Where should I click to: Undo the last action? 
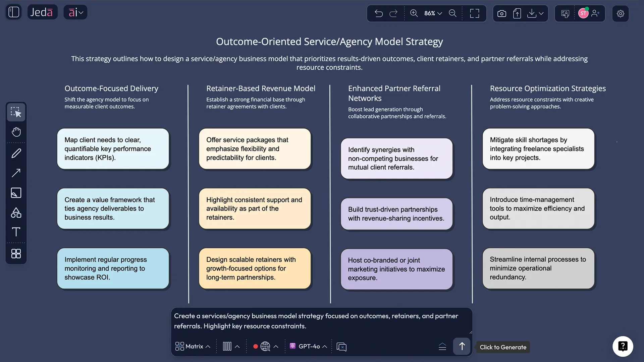click(x=379, y=13)
